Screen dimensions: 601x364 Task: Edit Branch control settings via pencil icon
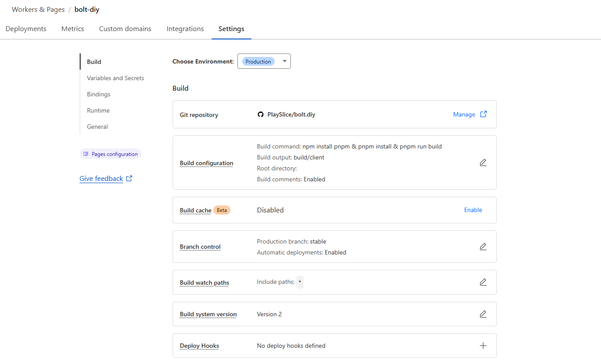pyautogui.click(x=483, y=247)
